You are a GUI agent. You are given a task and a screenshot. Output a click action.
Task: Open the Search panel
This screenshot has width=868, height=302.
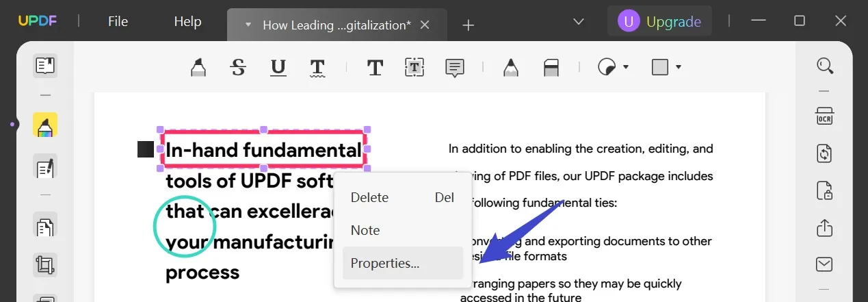pos(825,66)
